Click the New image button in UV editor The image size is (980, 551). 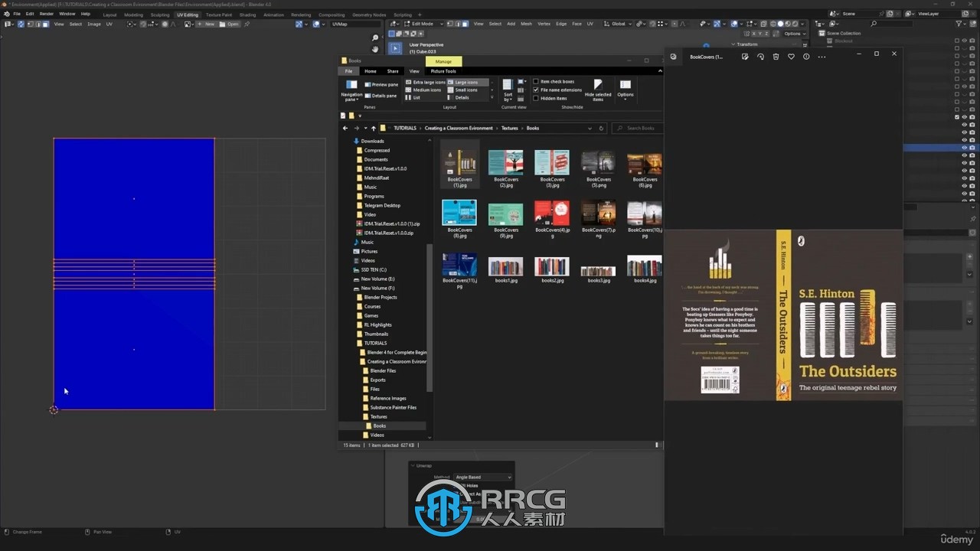tap(206, 24)
